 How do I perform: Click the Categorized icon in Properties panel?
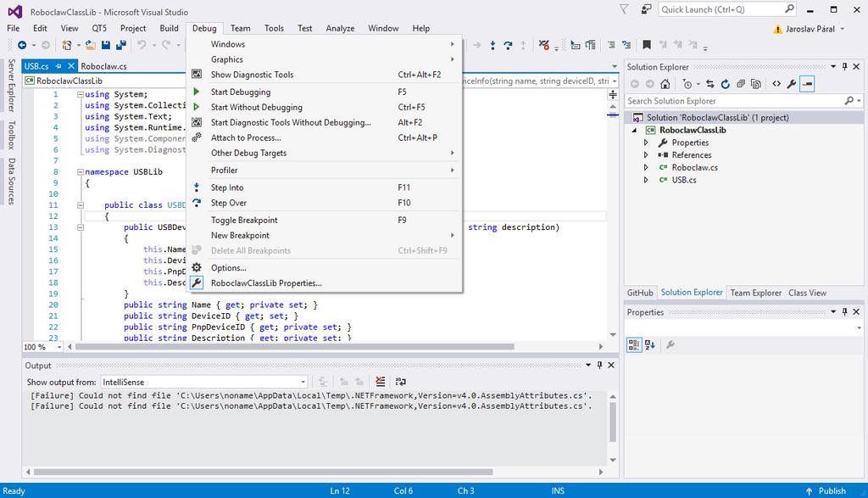coord(634,344)
